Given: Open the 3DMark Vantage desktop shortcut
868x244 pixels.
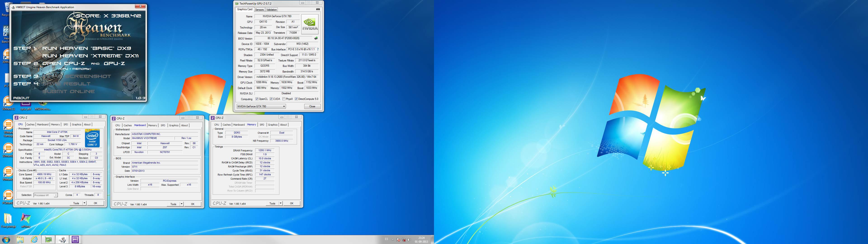Looking at the screenshot, I should 8,128.
